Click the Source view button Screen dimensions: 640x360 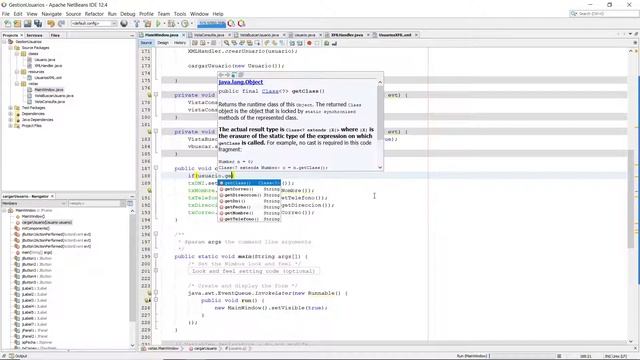[x=146, y=43]
